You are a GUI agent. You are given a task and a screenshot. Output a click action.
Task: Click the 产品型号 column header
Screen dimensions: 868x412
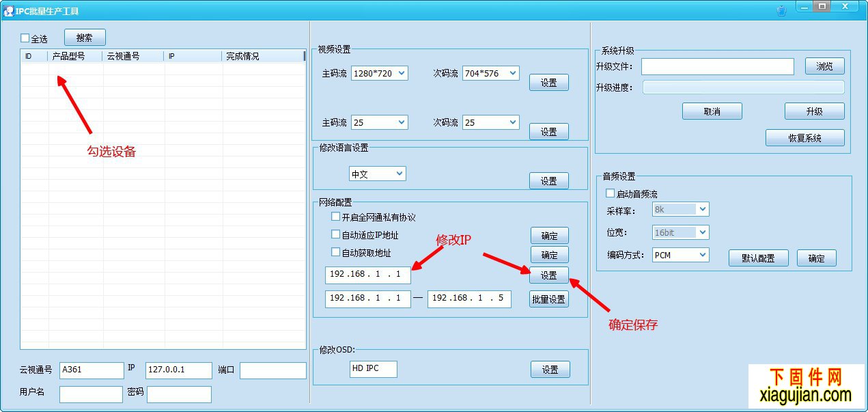pos(75,56)
